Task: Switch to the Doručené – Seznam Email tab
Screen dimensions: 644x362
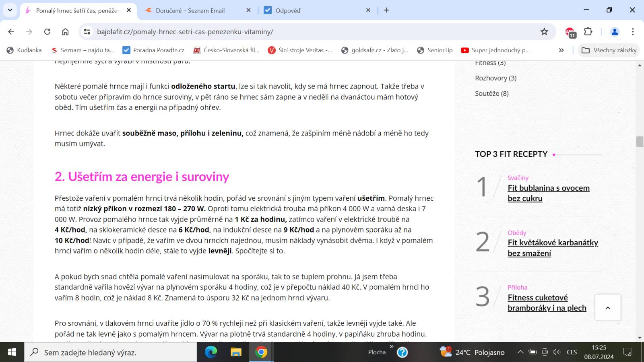Action: click(x=190, y=10)
